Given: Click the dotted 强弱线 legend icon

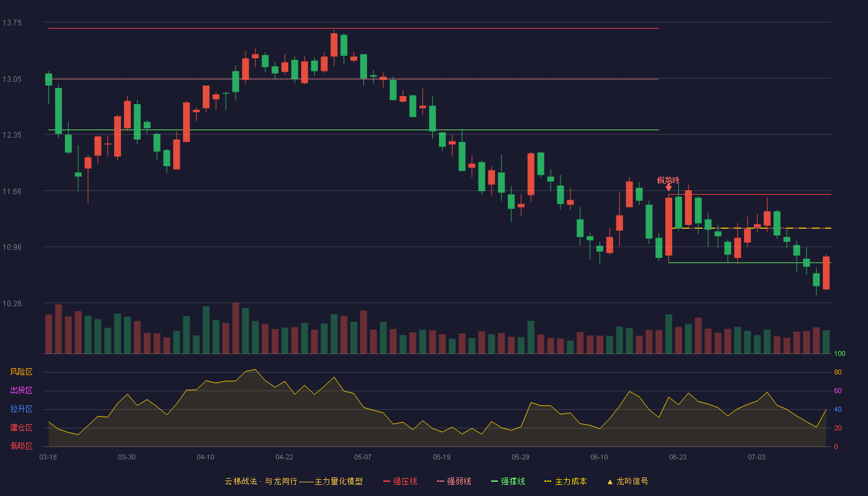Looking at the screenshot, I should point(440,481).
